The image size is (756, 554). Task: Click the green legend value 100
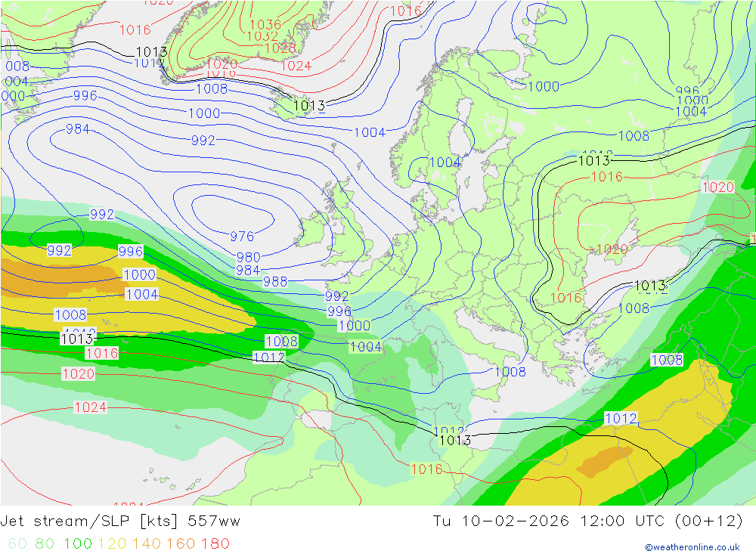(78, 544)
